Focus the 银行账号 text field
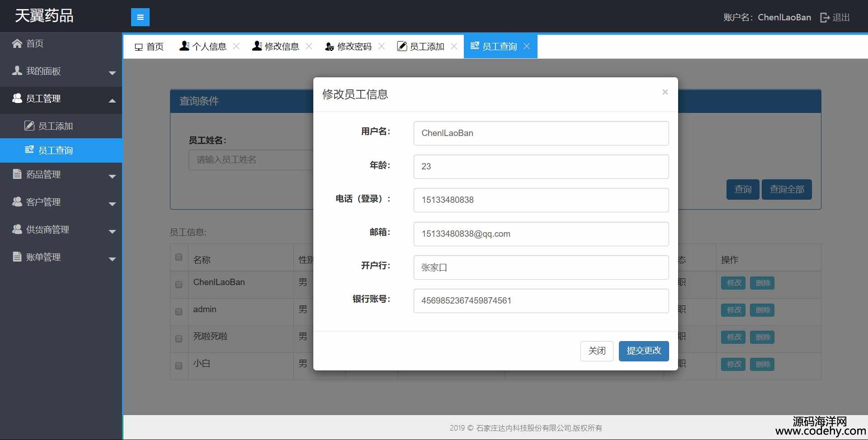868x440 pixels. point(541,301)
